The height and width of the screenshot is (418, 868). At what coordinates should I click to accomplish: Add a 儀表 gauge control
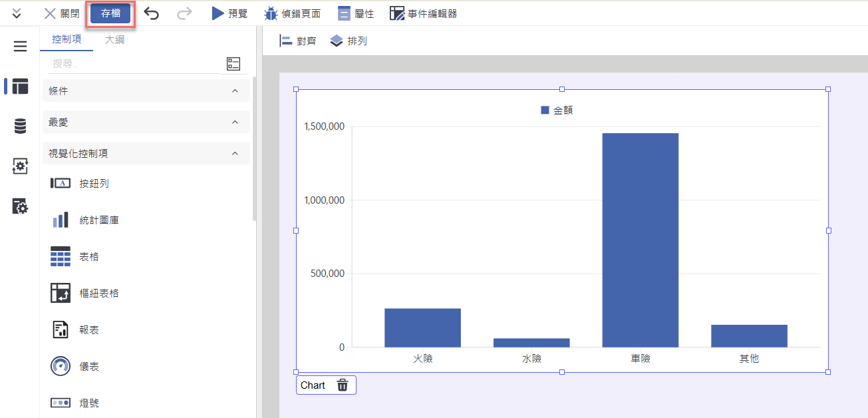pyautogui.click(x=88, y=367)
